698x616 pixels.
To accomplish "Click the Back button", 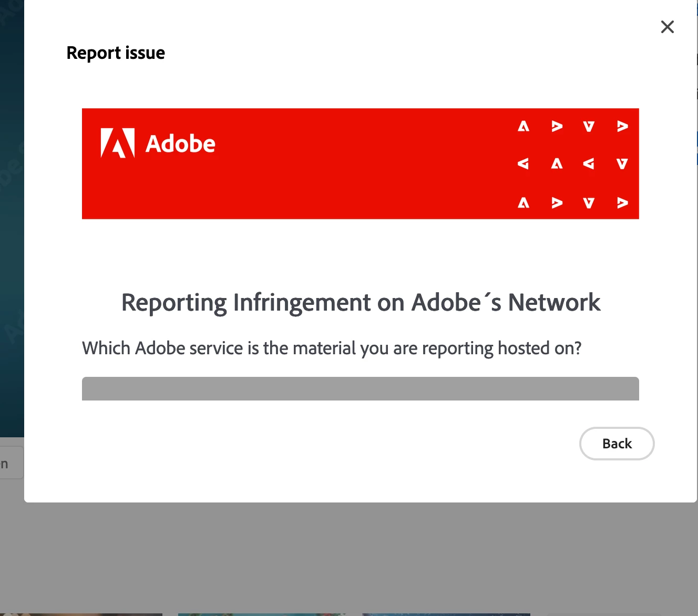I will [x=617, y=444].
